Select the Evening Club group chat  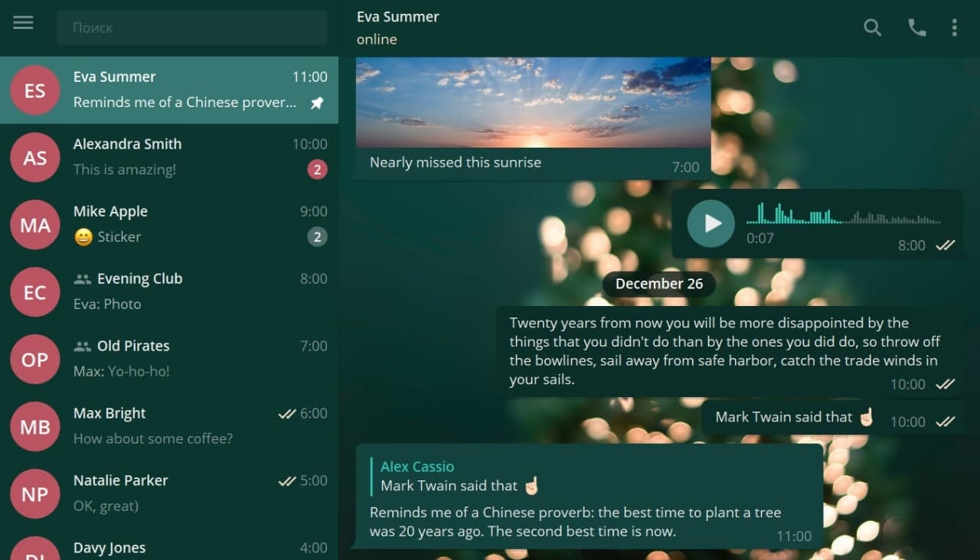point(169,292)
